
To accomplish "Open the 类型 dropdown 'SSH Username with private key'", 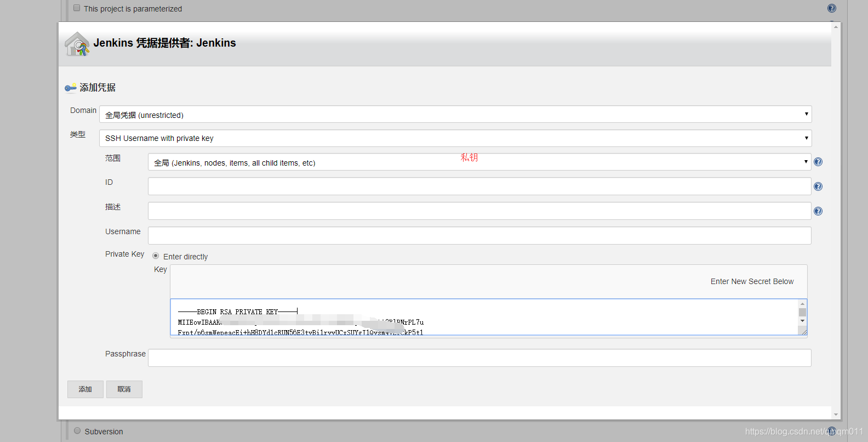I will (455, 138).
